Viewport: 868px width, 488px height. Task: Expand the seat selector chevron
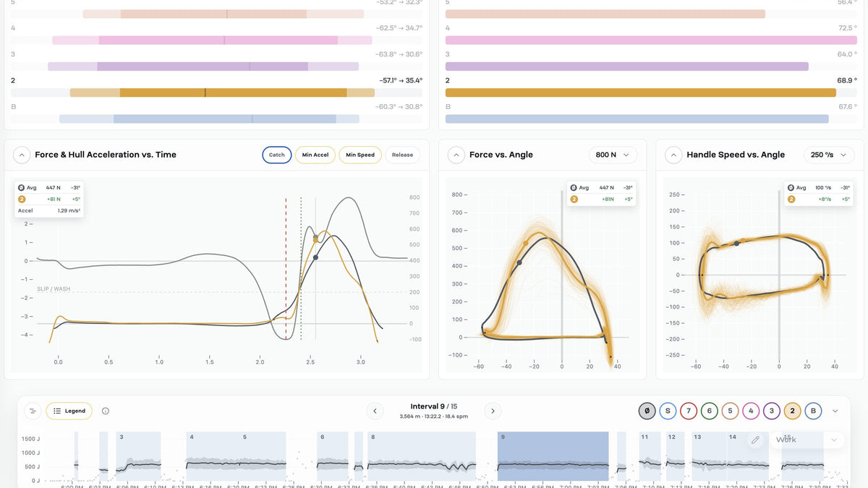pyautogui.click(x=835, y=411)
